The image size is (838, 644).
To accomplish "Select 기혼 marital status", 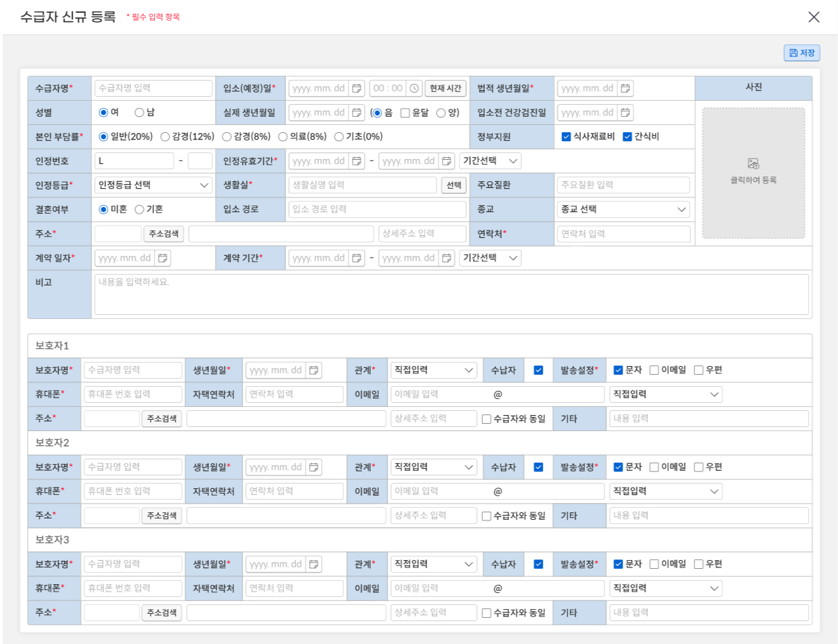I will (x=140, y=209).
